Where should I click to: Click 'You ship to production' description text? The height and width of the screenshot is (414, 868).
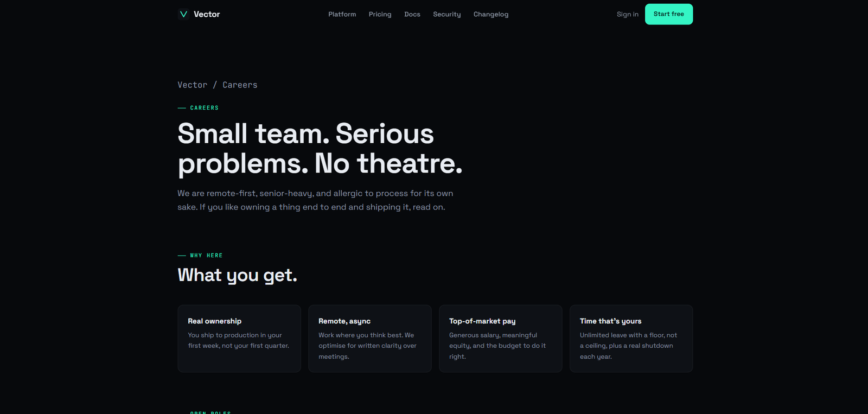pos(239,340)
